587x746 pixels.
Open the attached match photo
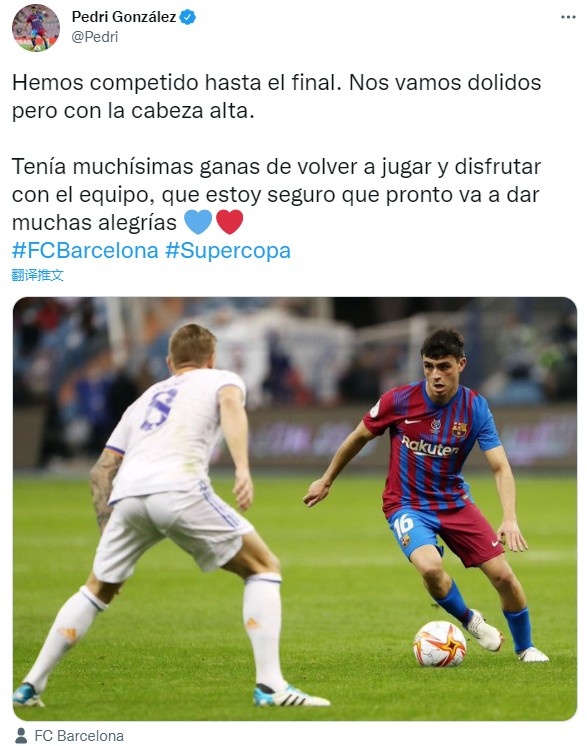294,509
